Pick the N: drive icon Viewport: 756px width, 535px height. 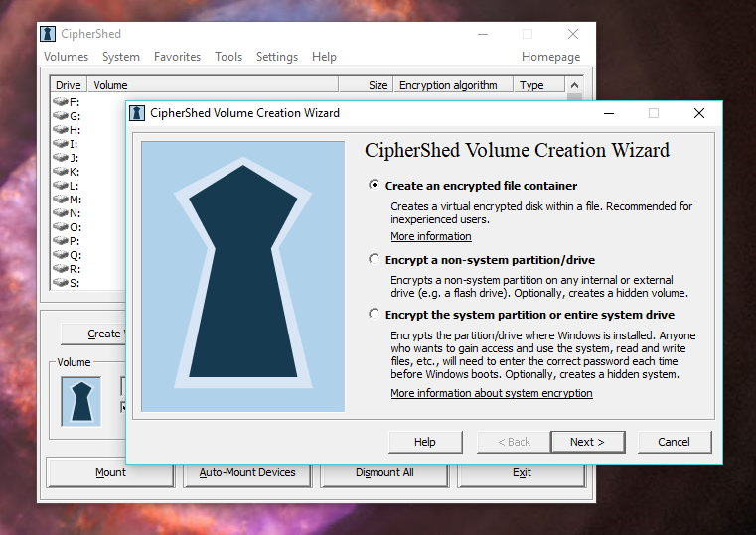coord(61,212)
